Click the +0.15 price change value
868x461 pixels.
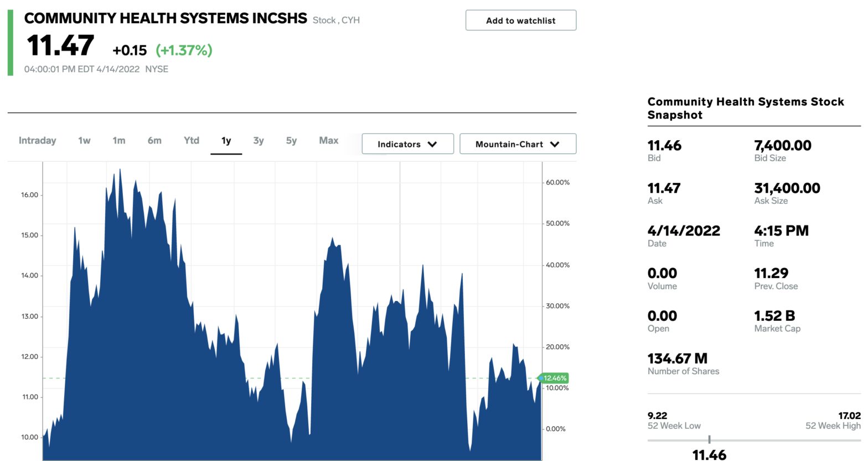point(130,50)
